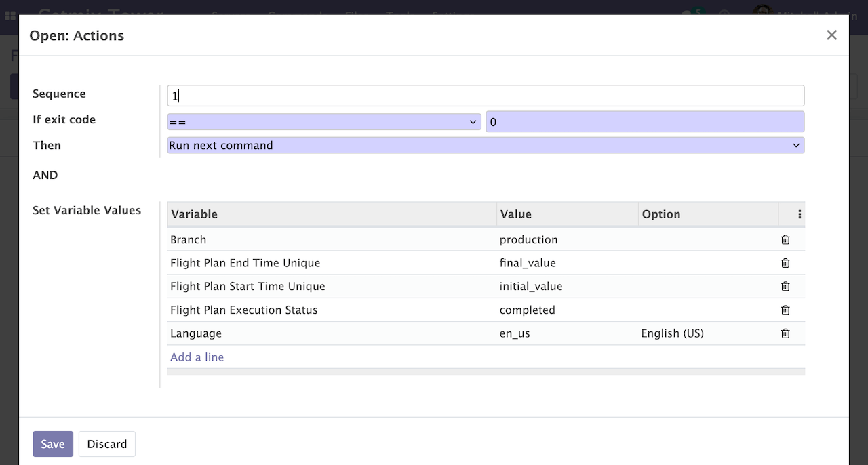
Task: Click the Sequence input field
Action: click(485, 96)
